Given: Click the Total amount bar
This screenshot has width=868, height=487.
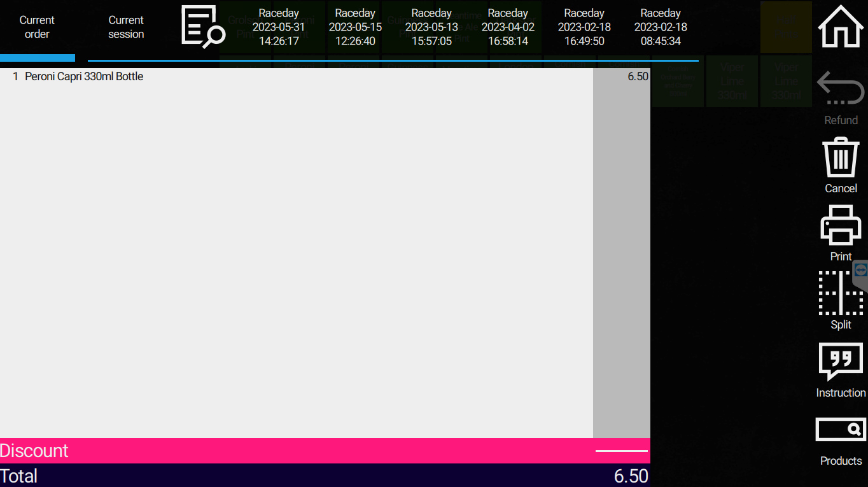Looking at the screenshot, I should click(x=325, y=476).
